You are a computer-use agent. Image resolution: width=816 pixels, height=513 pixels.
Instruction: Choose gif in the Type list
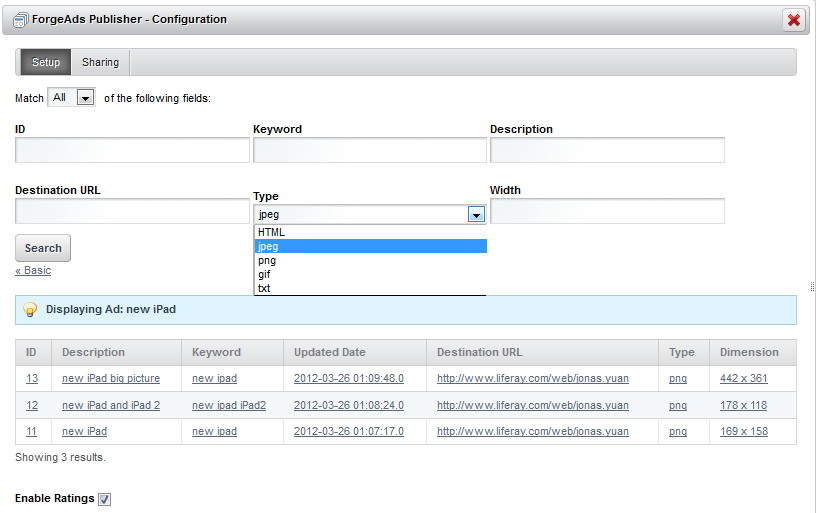[371, 274]
